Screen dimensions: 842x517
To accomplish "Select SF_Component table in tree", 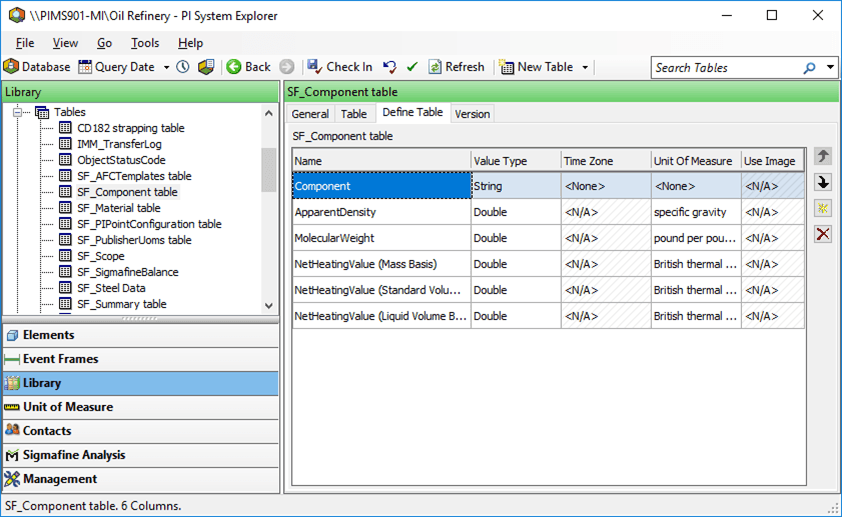I will click(x=127, y=192).
